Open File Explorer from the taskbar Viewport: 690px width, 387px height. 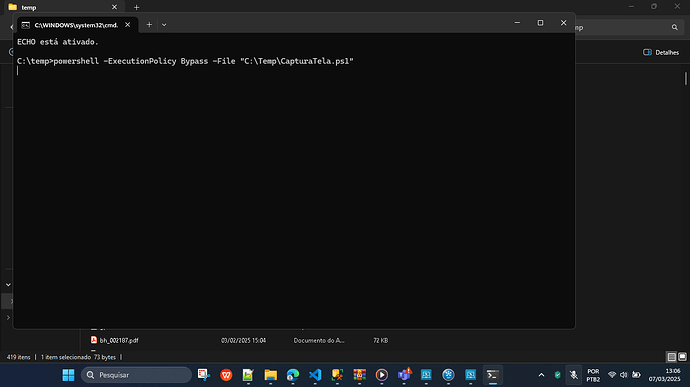tap(271, 375)
